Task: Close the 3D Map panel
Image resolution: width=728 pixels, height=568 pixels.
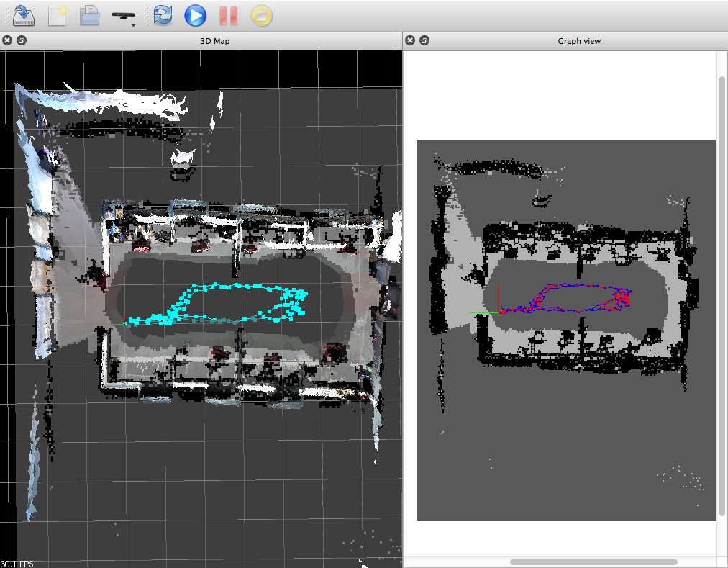Action: 7,41
